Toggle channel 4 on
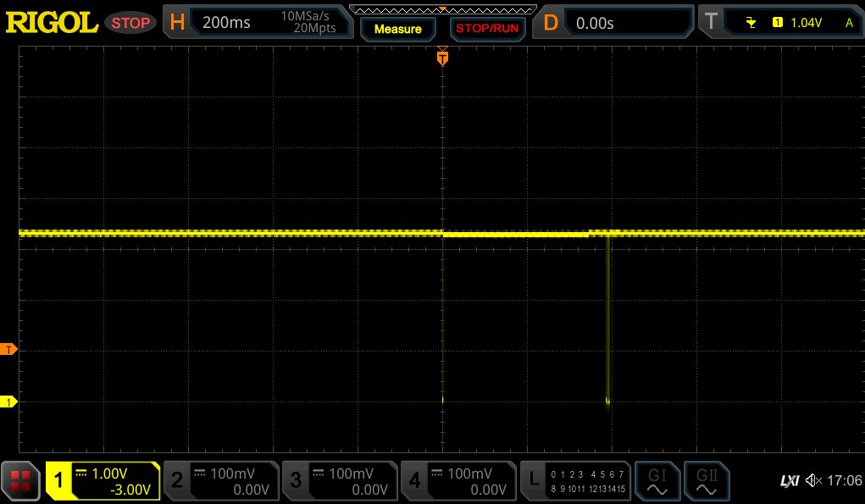This screenshot has height=504, width=865. 414,480
